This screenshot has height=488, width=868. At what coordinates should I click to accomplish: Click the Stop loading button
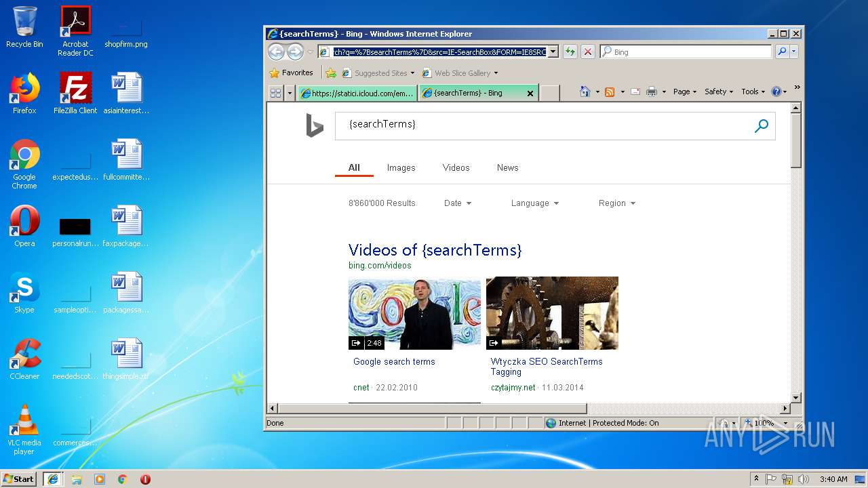coord(588,52)
